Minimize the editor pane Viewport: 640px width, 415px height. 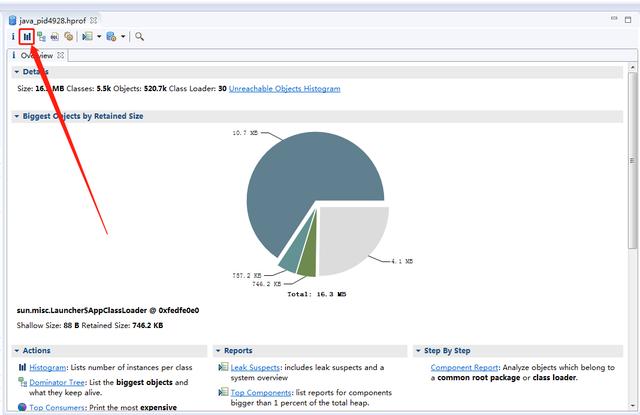[614, 19]
